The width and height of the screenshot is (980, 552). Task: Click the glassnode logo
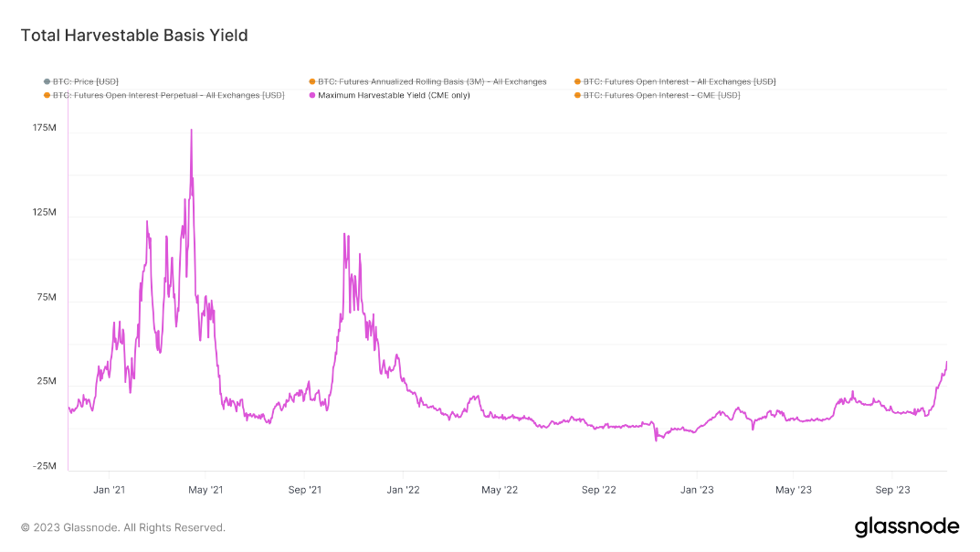pyautogui.click(x=906, y=526)
